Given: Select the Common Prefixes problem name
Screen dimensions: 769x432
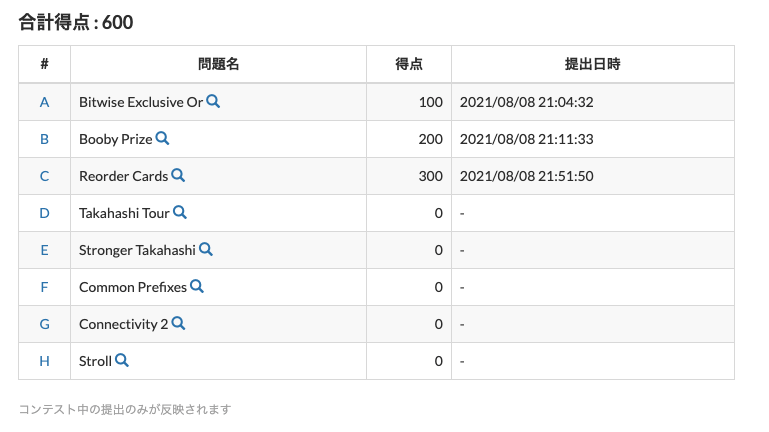Looking at the screenshot, I should [x=133, y=287].
